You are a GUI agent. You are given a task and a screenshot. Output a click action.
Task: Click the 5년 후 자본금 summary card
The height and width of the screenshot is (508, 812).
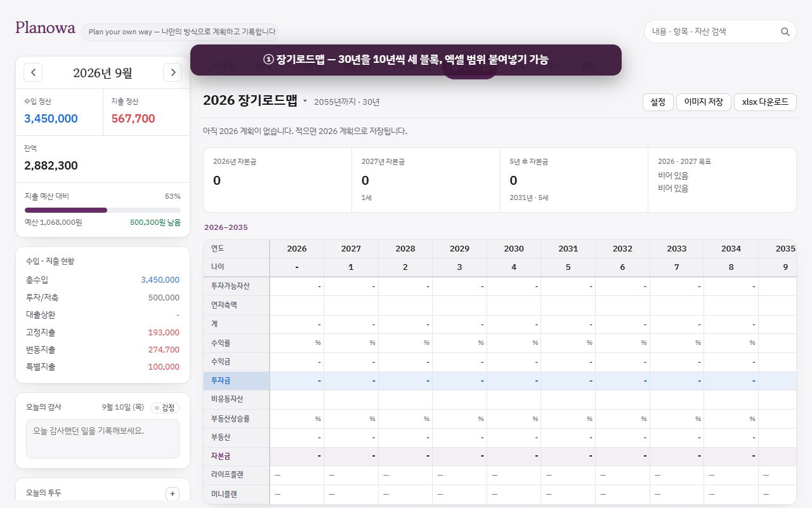[574, 180]
